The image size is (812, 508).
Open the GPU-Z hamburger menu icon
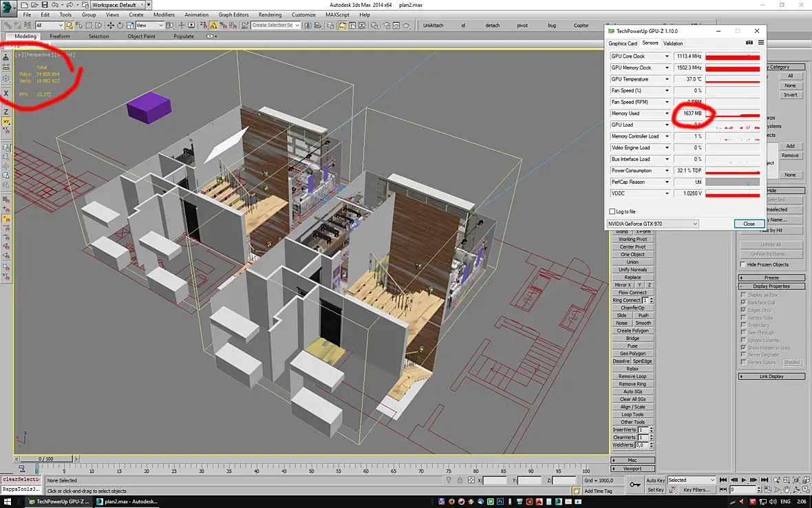[760, 43]
